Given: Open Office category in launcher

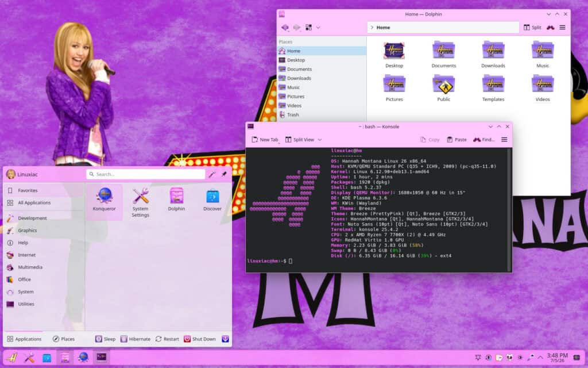Looking at the screenshot, I should pos(44,279).
